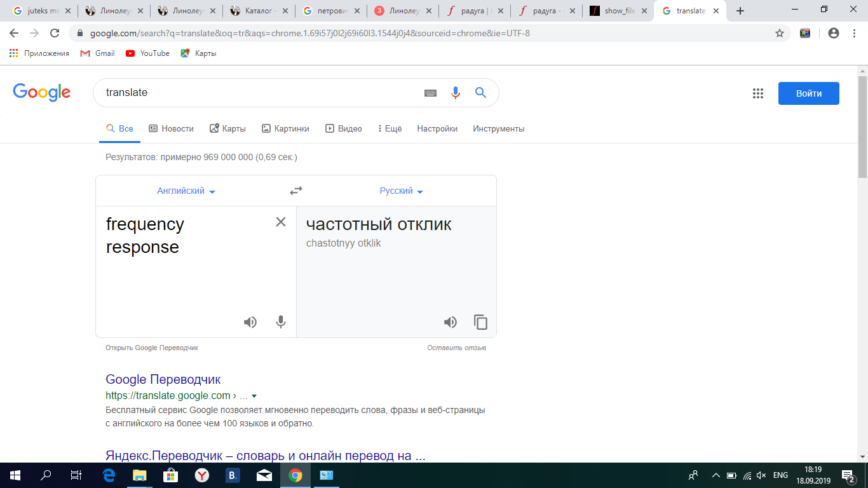
Task: Open Инструменты search tools
Action: pos(498,128)
